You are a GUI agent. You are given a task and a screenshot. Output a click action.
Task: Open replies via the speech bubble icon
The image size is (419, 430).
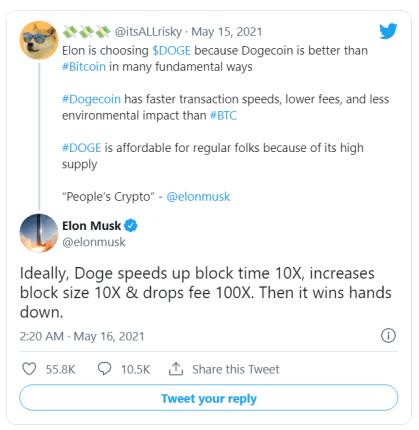104,369
